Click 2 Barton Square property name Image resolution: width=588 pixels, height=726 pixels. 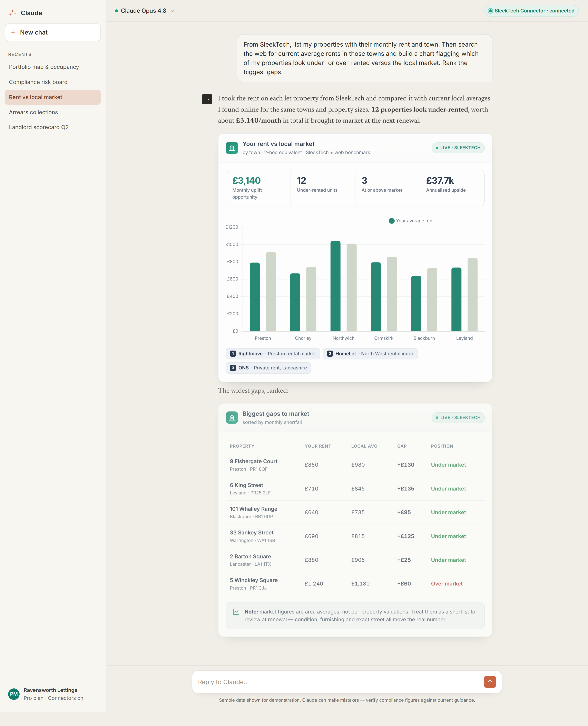click(x=250, y=556)
